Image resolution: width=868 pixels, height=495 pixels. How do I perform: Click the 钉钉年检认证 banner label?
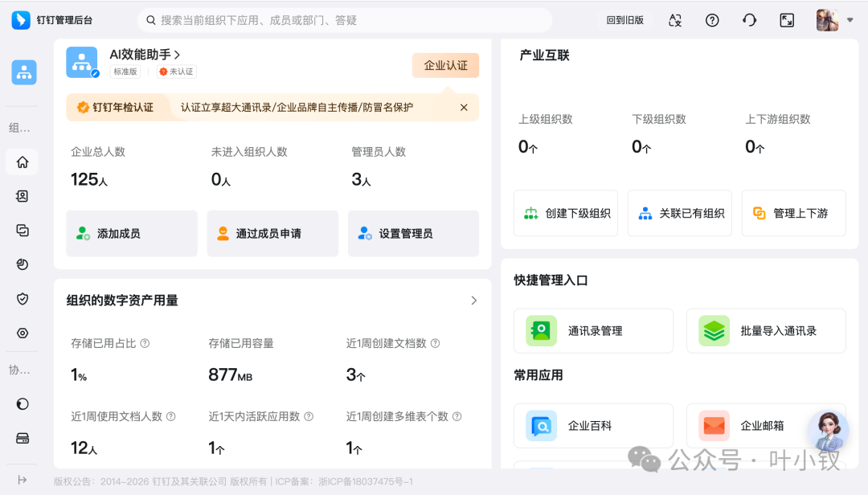click(x=116, y=108)
